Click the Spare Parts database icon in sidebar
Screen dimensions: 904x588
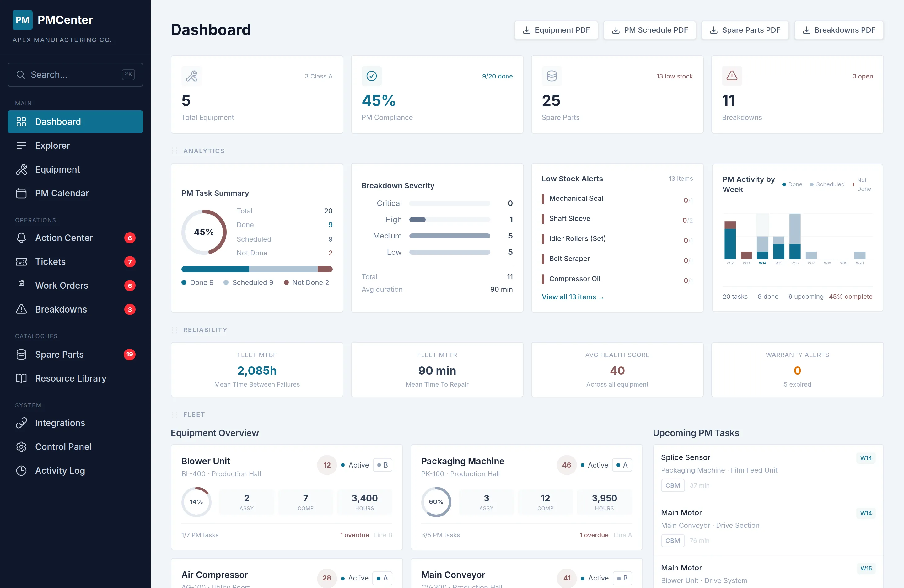[x=21, y=354]
